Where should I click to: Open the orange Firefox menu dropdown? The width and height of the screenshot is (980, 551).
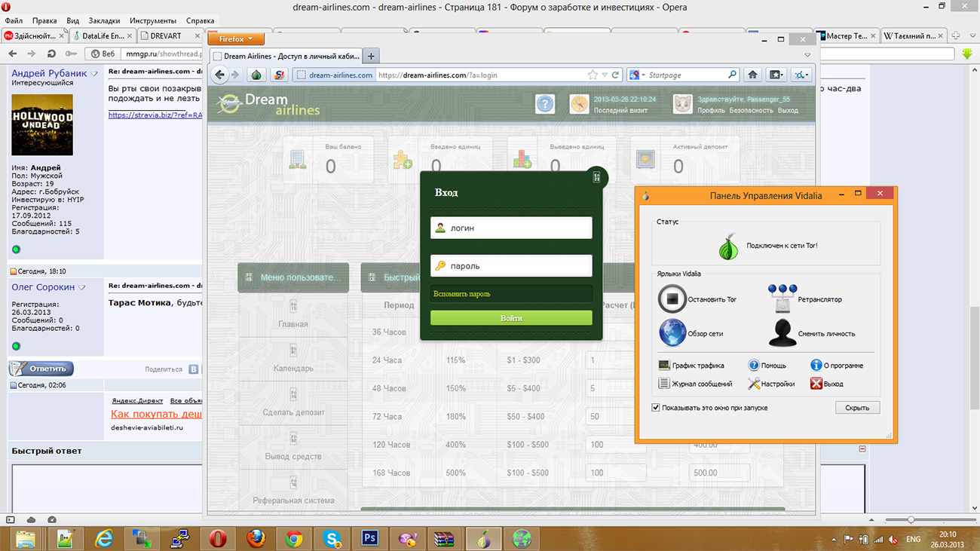(236, 39)
